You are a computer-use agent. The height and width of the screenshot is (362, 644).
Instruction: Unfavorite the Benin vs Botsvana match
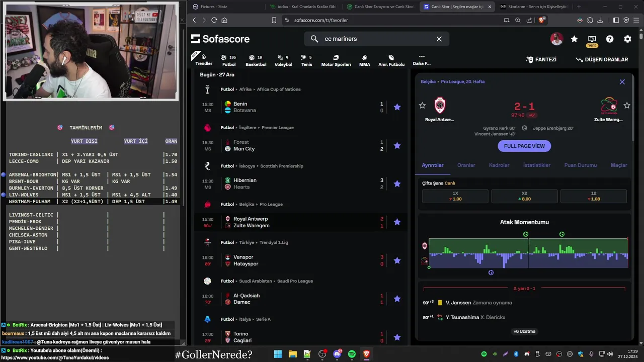point(397,107)
